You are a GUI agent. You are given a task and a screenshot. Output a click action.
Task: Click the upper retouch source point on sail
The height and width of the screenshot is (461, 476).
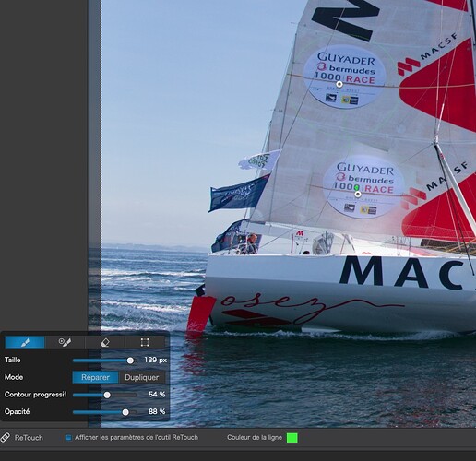[x=339, y=84]
